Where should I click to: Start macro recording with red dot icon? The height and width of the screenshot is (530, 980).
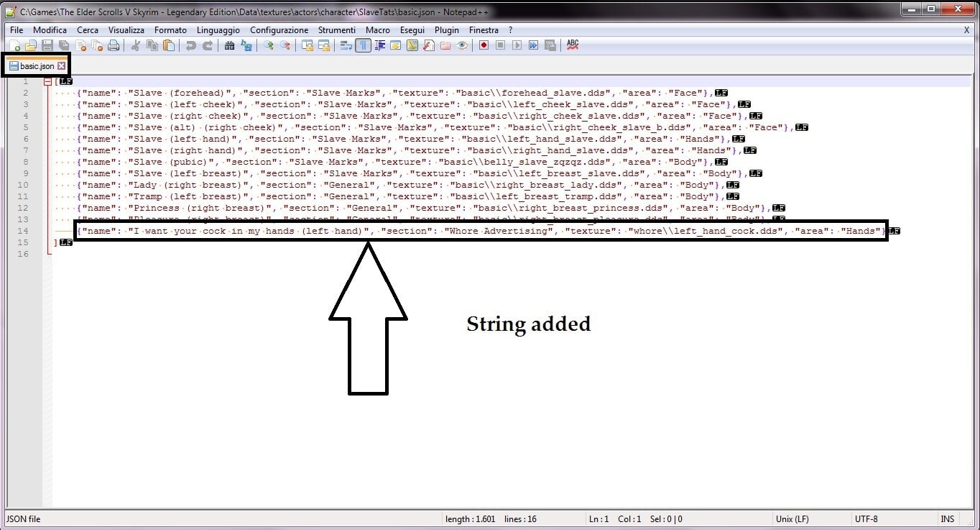pos(484,45)
